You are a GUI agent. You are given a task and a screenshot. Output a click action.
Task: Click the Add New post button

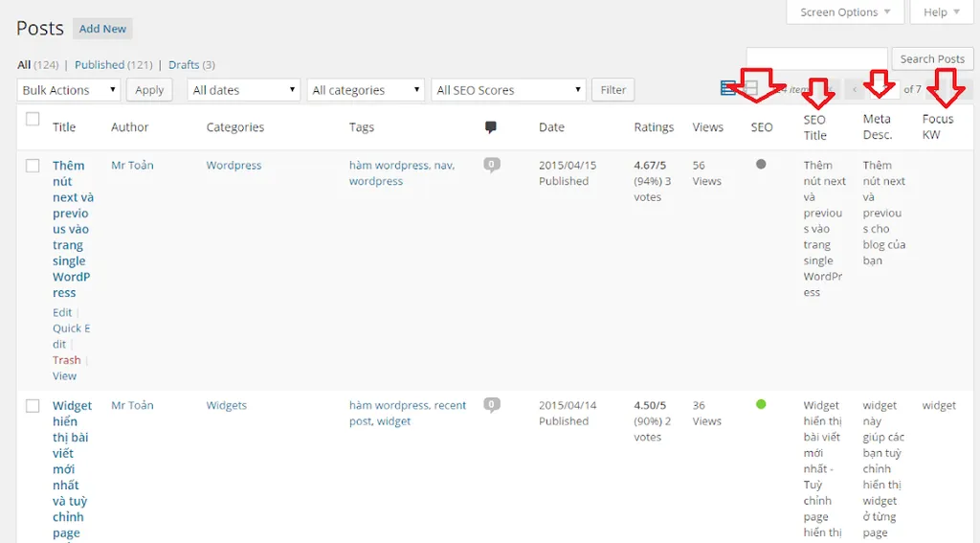coord(102,29)
